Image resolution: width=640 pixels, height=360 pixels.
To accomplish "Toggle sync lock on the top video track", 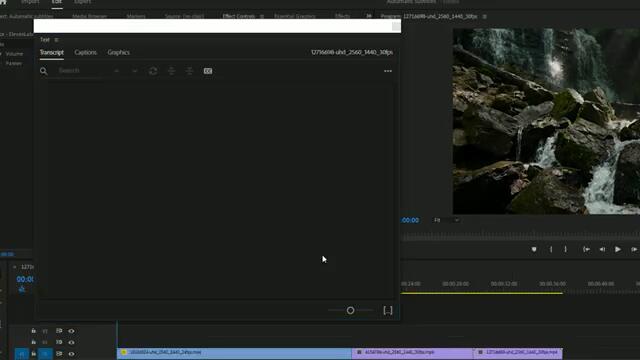I will click(59, 331).
